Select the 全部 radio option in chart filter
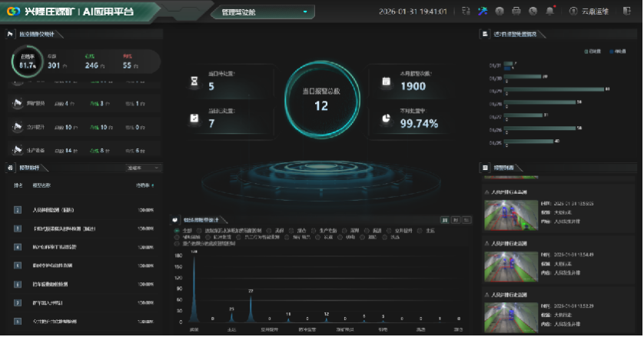Screen dimensions: 644x337 pos(178,230)
